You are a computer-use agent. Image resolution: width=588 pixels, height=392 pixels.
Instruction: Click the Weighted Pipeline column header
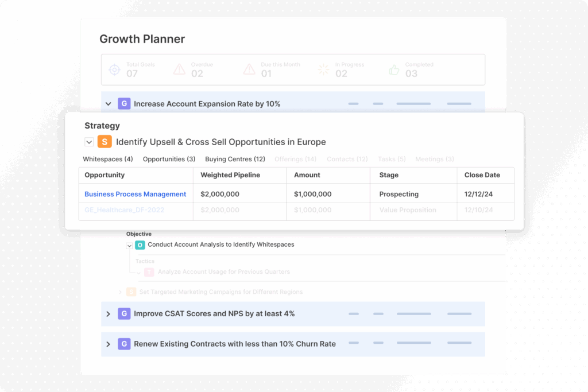pyautogui.click(x=230, y=175)
